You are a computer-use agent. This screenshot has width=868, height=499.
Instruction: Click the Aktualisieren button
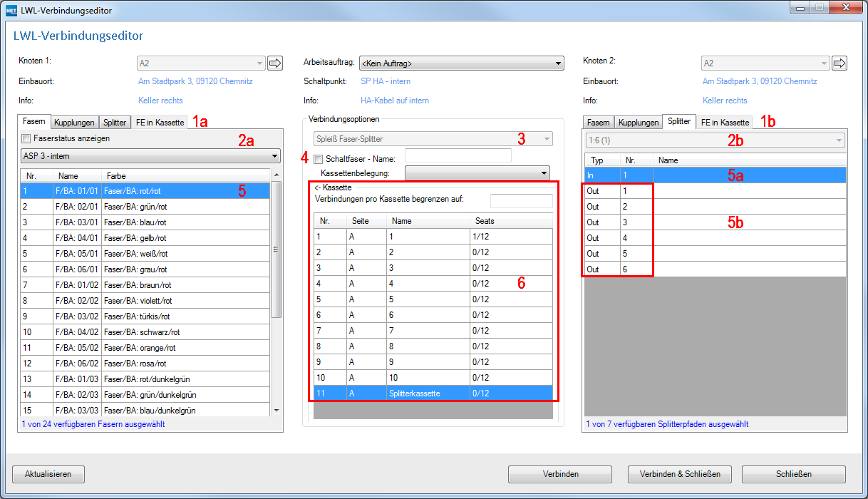[48, 474]
